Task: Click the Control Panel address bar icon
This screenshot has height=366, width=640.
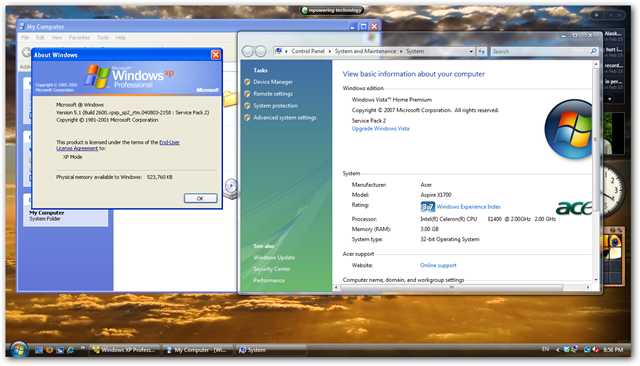Action: pos(279,51)
